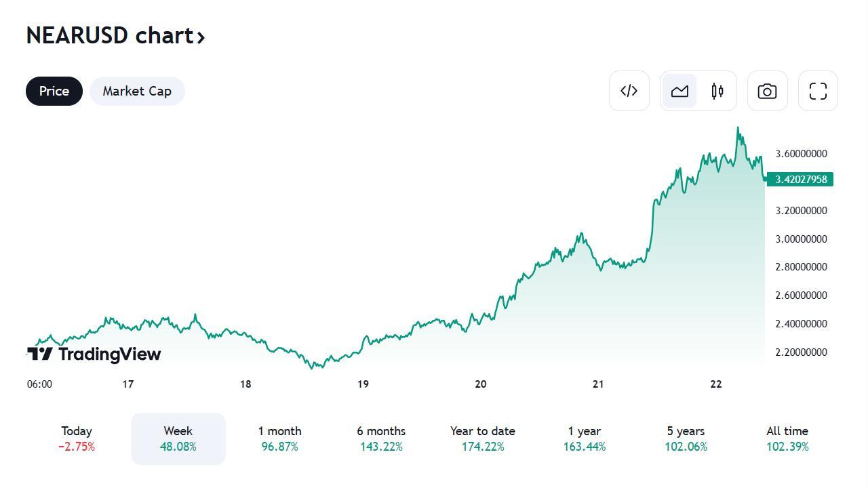Screen dimensions: 868x488
Task: Switch to area line chart view
Action: point(679,91)
